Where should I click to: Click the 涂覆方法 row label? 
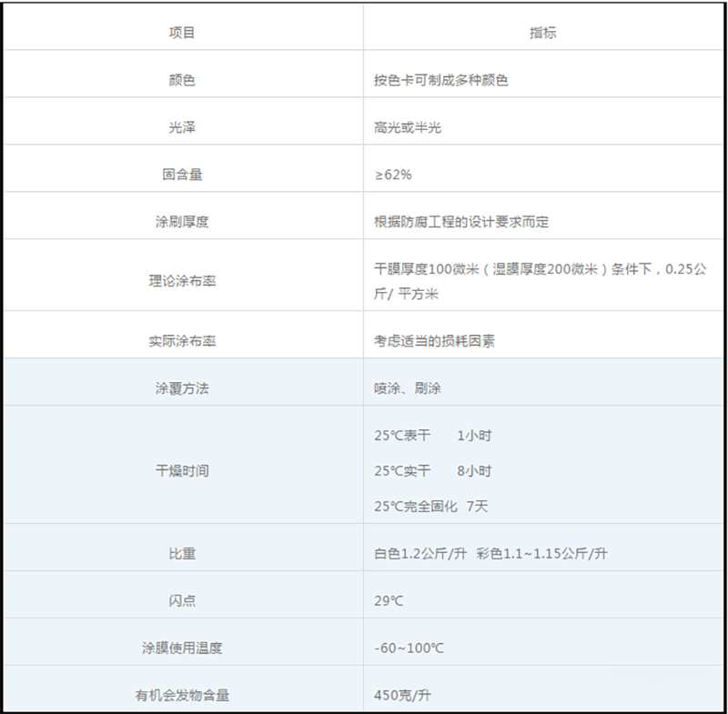[182, 388]
